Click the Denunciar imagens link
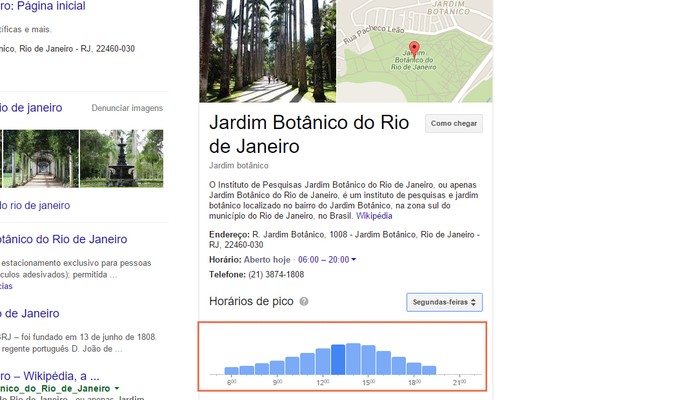The width and height of the screenshot is (695, 400). pos(127,108)
